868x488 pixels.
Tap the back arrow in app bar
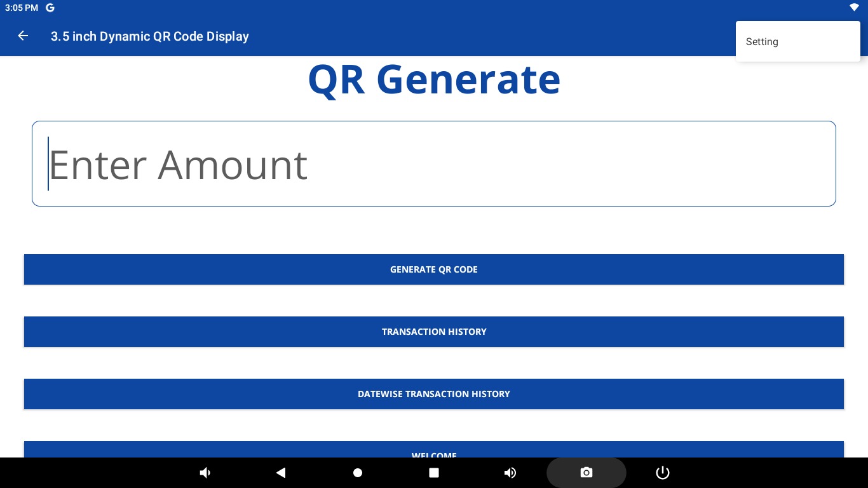coord(23,36)
